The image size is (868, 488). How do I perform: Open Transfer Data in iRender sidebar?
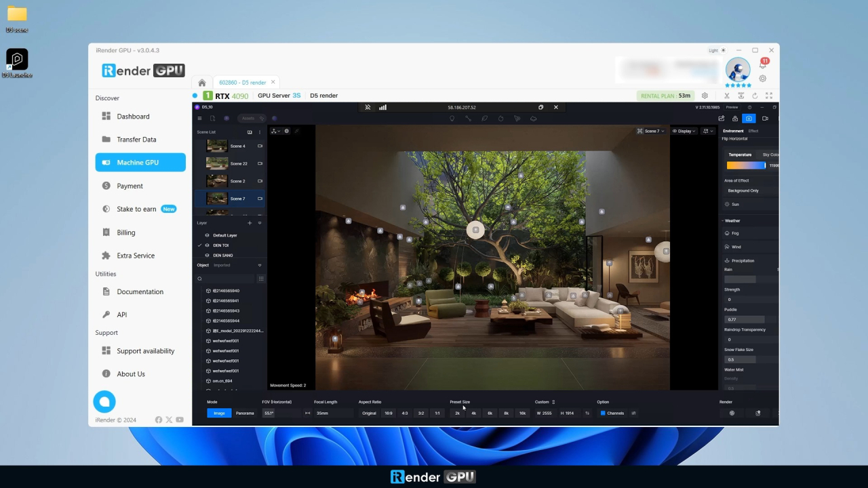pos(140,140)
